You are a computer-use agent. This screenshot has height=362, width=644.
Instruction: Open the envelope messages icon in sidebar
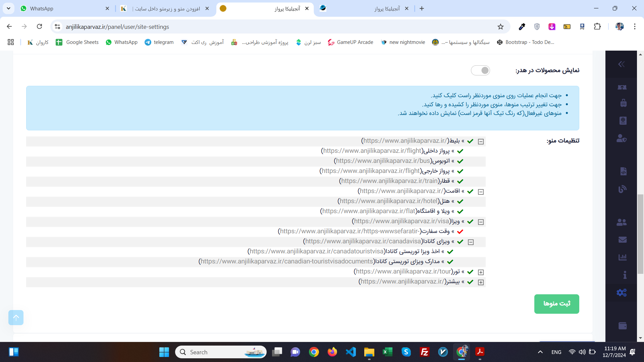click(x=623, y=240)
